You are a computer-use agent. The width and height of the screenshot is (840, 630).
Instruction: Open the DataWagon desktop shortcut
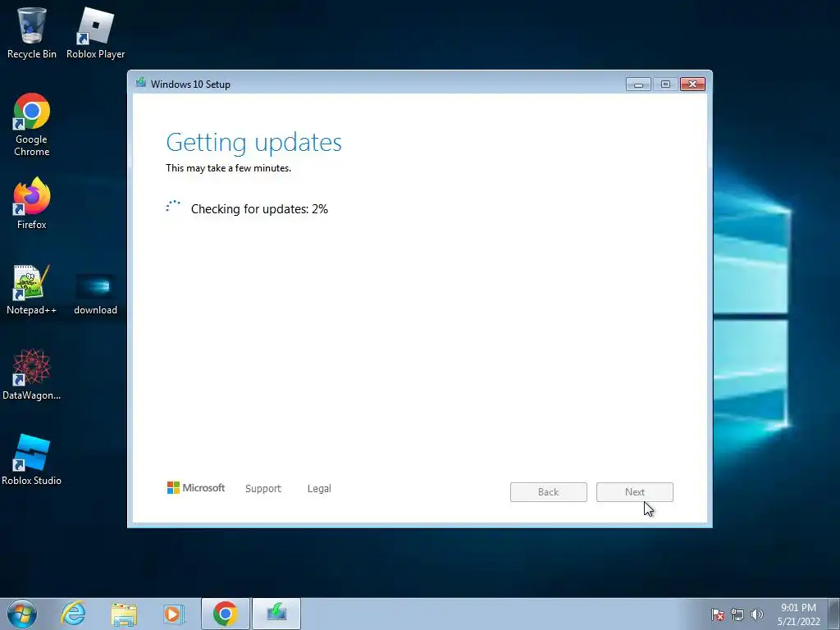pyautogui.click(x=32, y=374)
